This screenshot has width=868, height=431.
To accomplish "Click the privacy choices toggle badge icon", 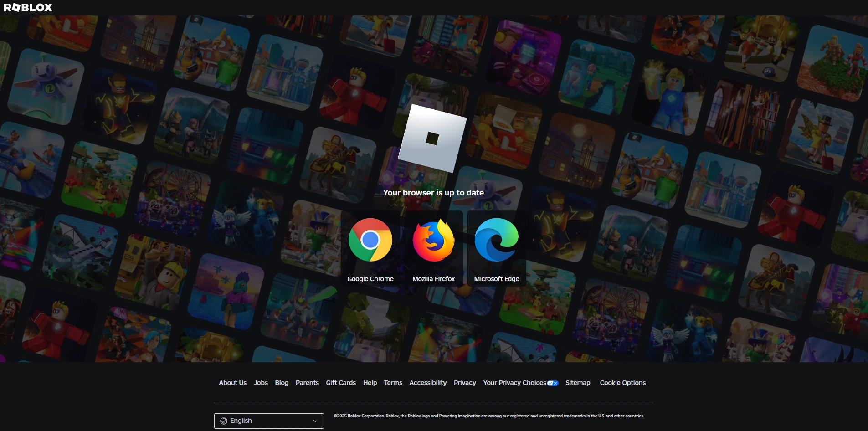I will 553,383.
